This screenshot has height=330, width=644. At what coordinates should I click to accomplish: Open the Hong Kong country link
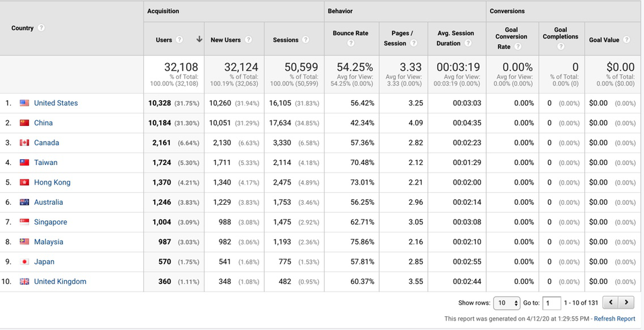click(x=52, y=183)
